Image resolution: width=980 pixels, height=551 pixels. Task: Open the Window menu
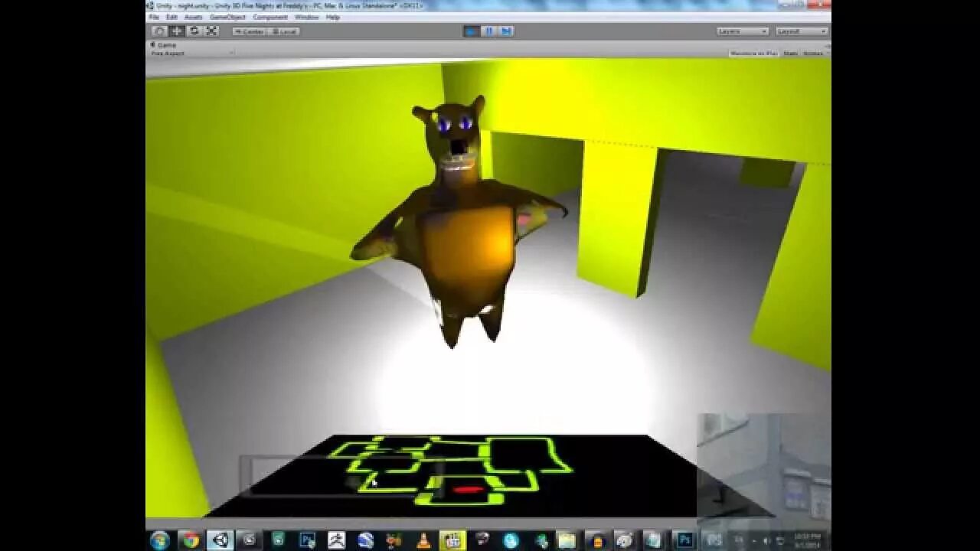tap(306, 17)
